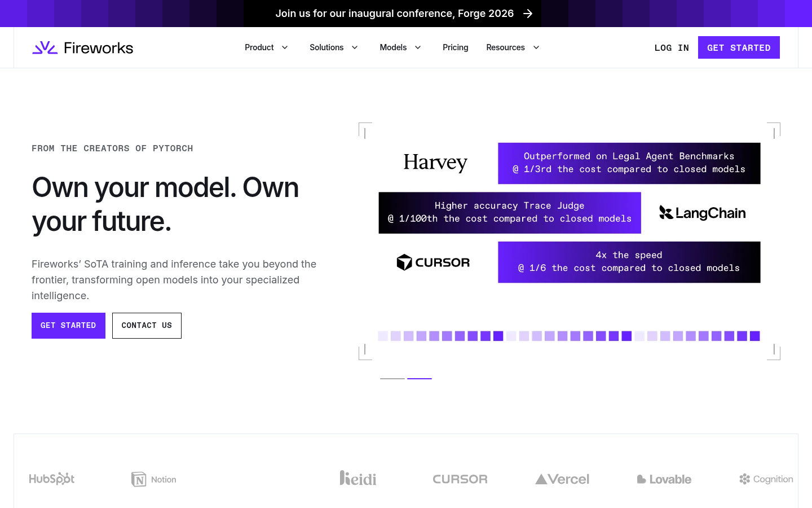The image size is (812, 508).
Task: Open the Solutions menu
Action: [334, 47]
